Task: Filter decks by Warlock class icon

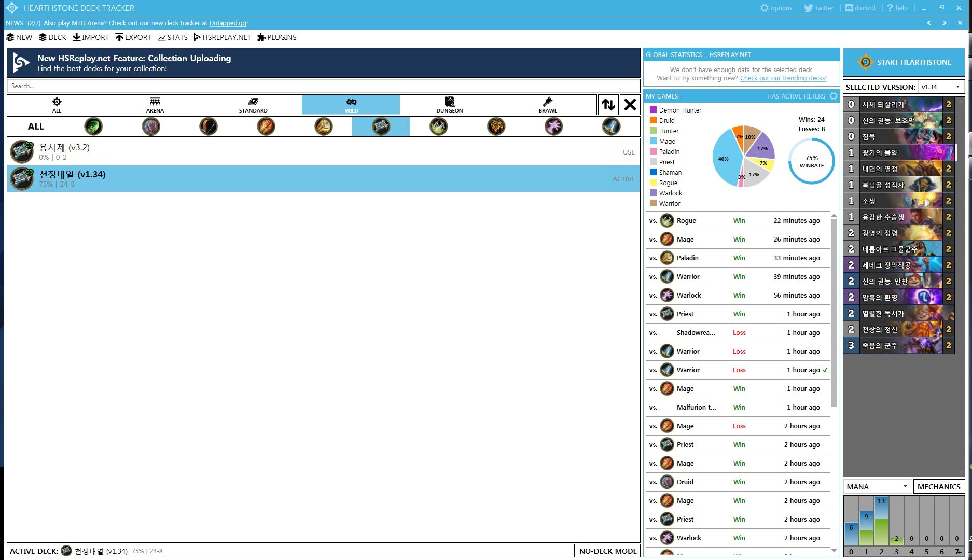Action: point(554,126)
